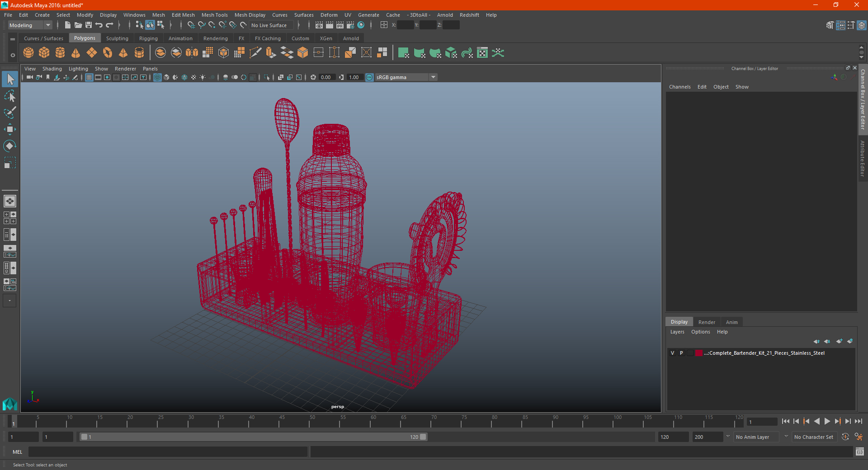Screen dimensions: 868x470
Task: Click the Open Scene folder icon
Action: pyautogui.click(x=78, y=25)
